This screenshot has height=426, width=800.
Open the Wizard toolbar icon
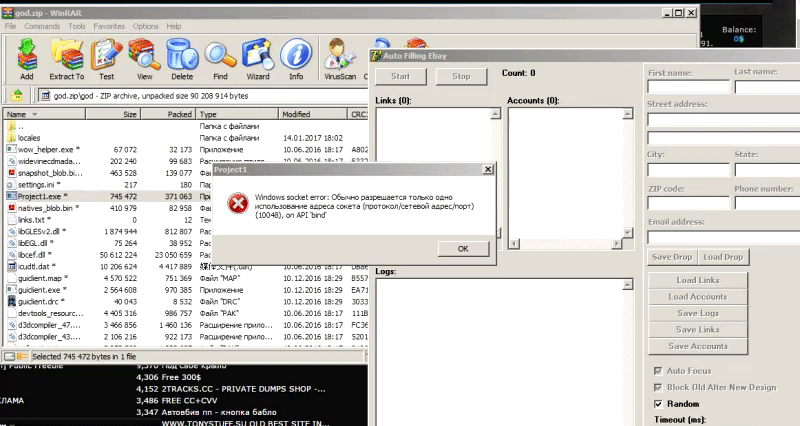[258, 59]
